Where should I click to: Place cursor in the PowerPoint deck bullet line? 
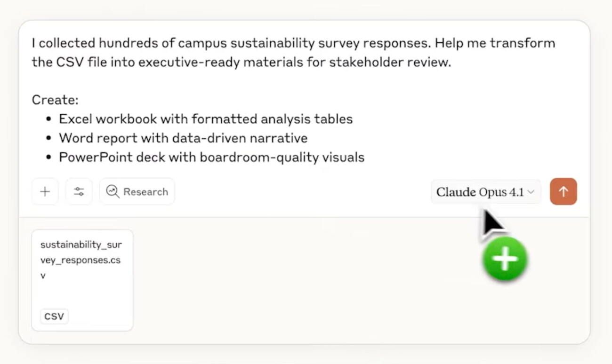click(x=211, y=157)
